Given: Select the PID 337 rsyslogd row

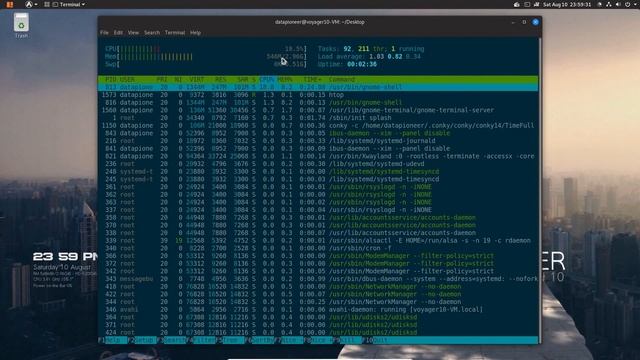Looking at the screenshot, I should 318,210.
